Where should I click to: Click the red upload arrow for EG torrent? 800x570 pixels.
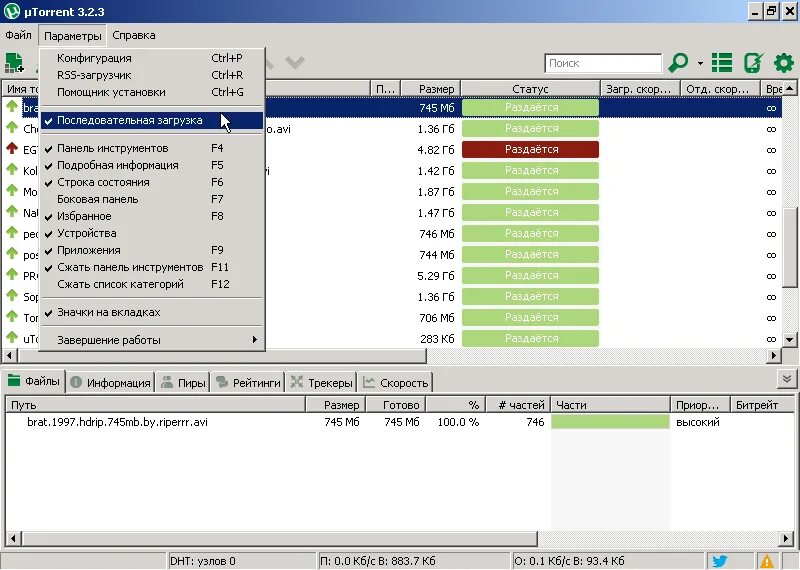pyautogui.click(x=12, y=148)
